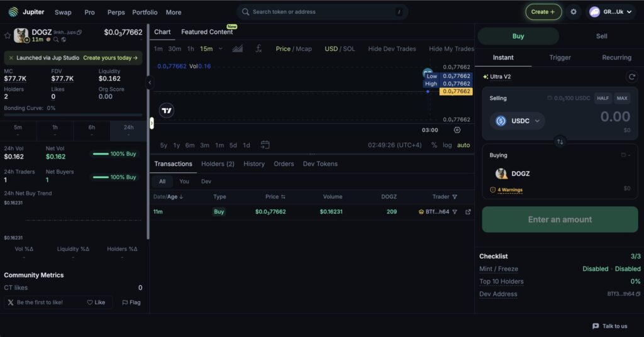Open the 4 Warnings info icon
Viewport: 644px width, 337px height.
point(493,190)
